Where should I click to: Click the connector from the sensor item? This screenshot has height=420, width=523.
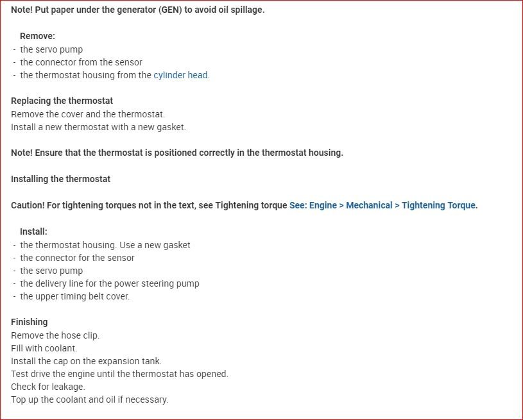coord(81,62)
